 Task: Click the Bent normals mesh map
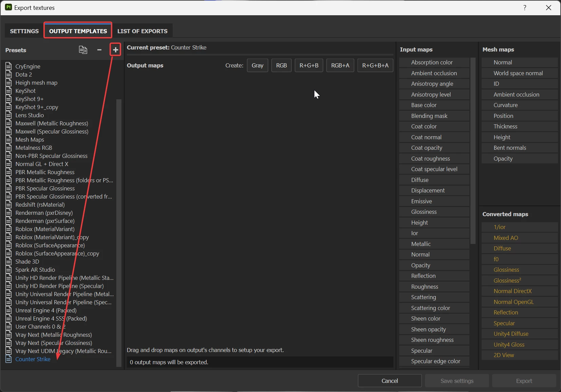(520, 148)
